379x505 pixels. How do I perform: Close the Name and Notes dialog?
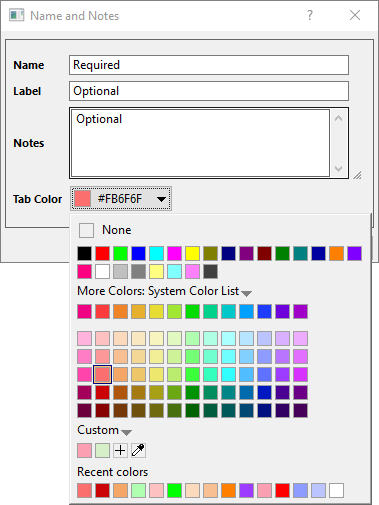355,15
